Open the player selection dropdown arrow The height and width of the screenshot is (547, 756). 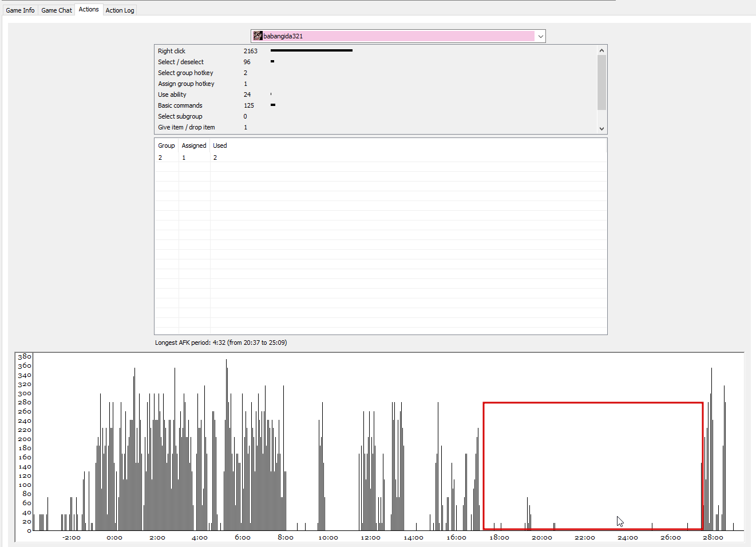pyautogui.click(x=540, y=36)
